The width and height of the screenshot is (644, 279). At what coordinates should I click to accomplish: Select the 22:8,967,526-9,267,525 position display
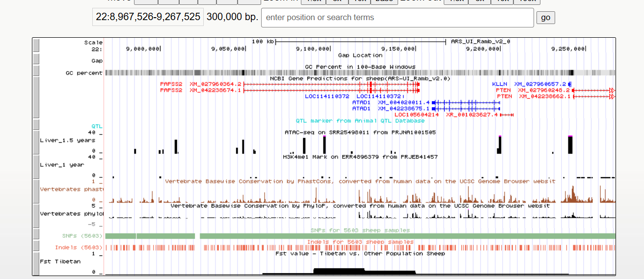click(x=148, y=17)
